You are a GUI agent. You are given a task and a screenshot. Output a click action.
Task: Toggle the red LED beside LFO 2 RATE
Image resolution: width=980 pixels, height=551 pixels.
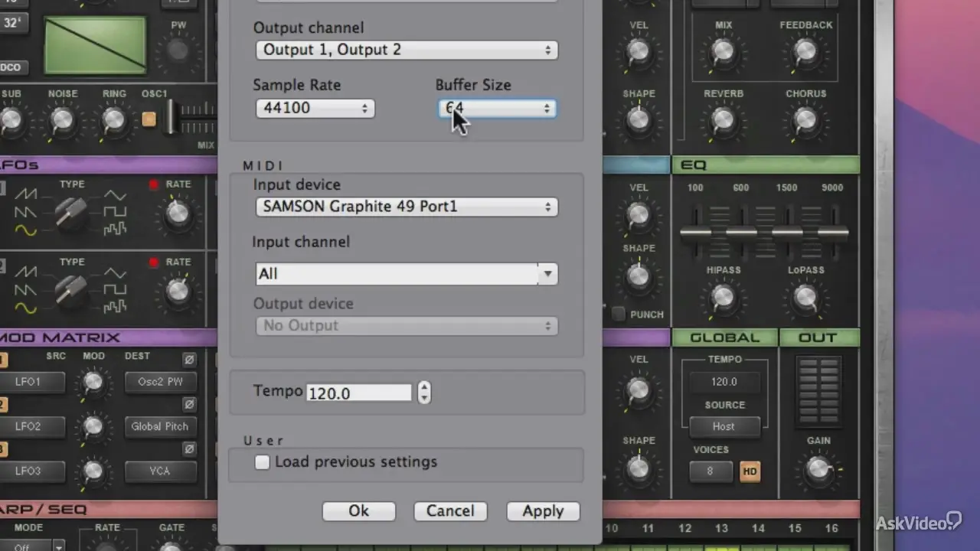click(x=154, y=262)
